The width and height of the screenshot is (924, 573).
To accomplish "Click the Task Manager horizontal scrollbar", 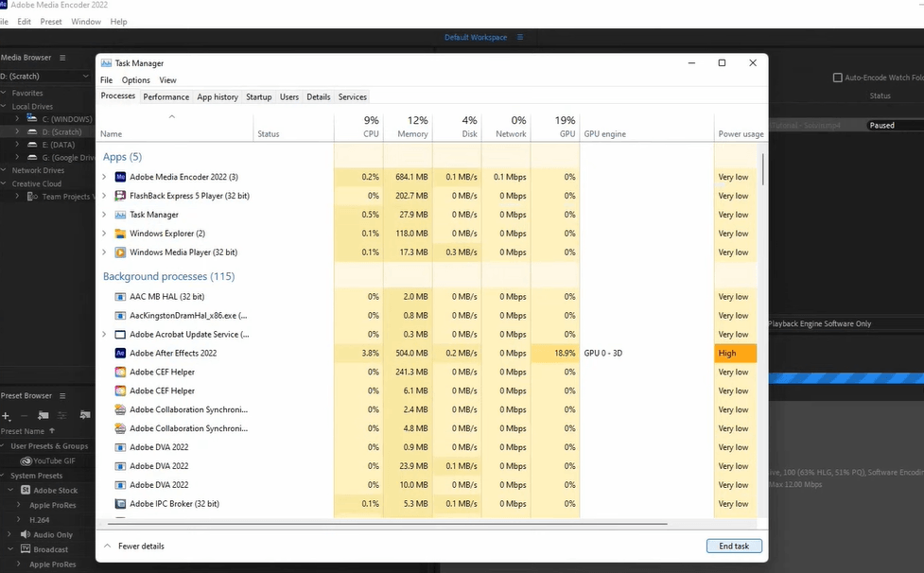I will (x=388, y=524).
